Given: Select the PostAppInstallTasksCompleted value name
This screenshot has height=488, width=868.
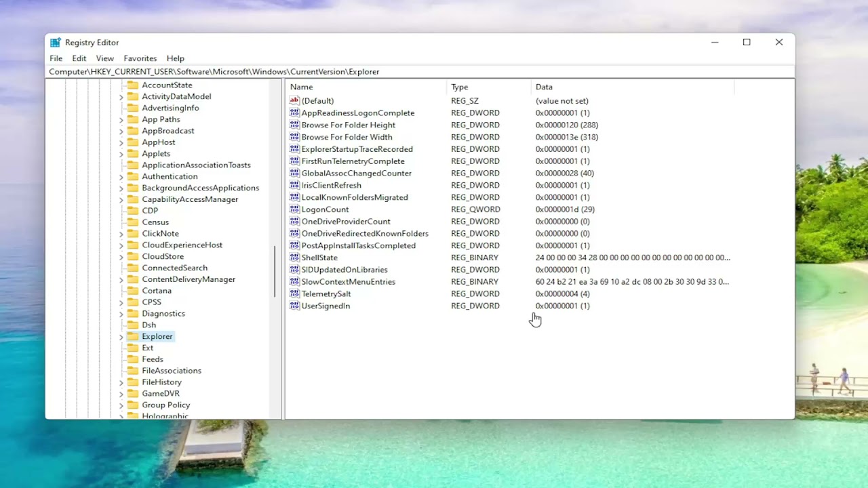Looking at the screenshot, I should point(358,246).
